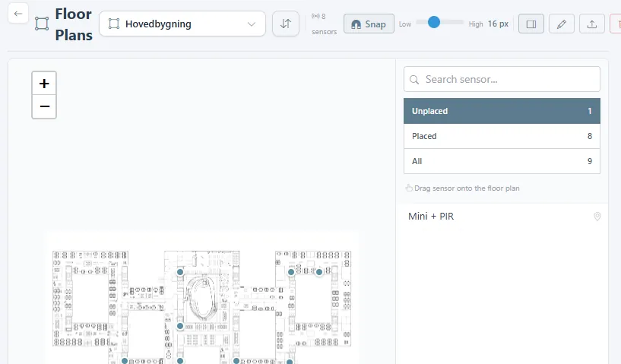Toggle the Snap magnet button
The height and width of the screenshot is (364, 621).
(x=369, y=24)
